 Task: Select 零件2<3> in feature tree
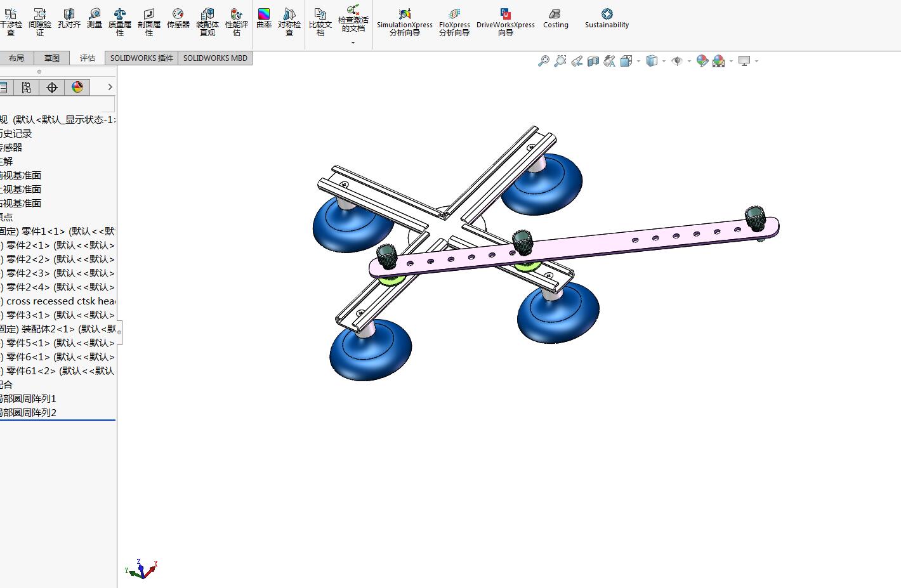point(58,273)
